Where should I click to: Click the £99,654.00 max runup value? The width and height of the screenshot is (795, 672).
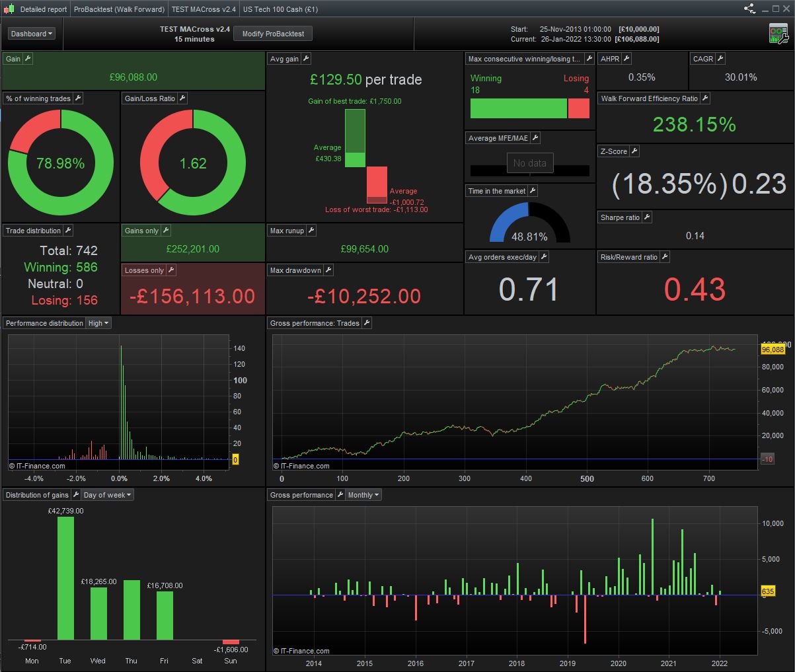pos(365,249)
